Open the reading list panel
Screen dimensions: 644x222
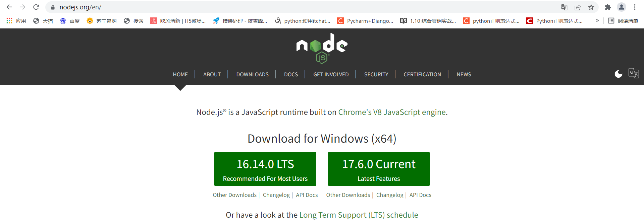pyautogui.click(x=623, y=21)
